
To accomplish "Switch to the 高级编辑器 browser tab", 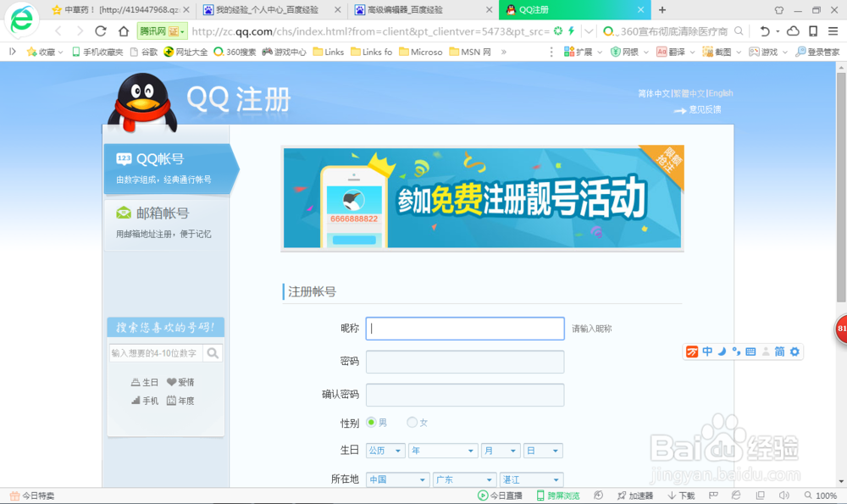I will tap(423, 9).
